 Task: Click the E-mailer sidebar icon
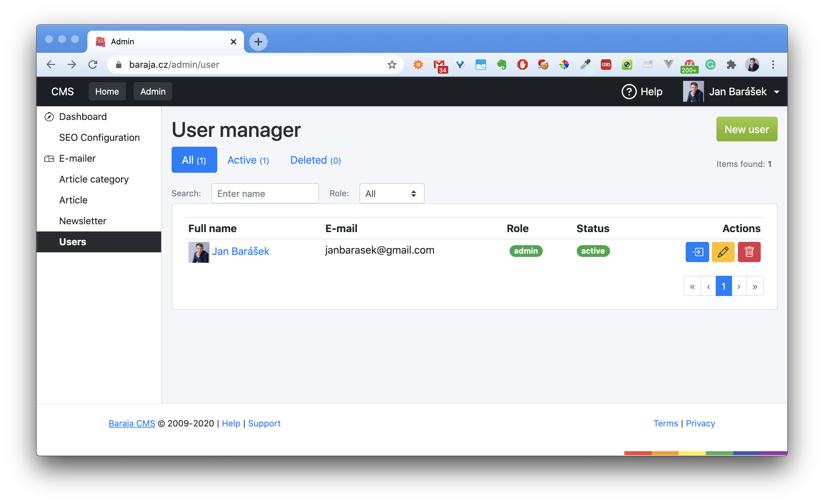click(x=49, y=158)
